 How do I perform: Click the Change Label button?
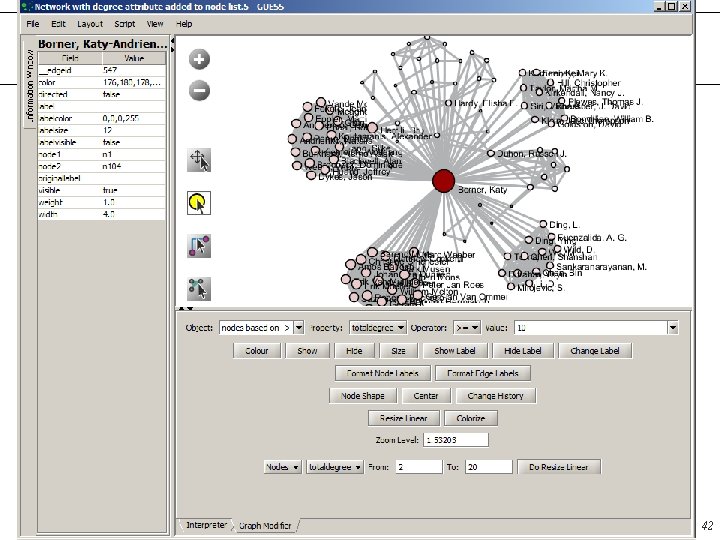595,351
